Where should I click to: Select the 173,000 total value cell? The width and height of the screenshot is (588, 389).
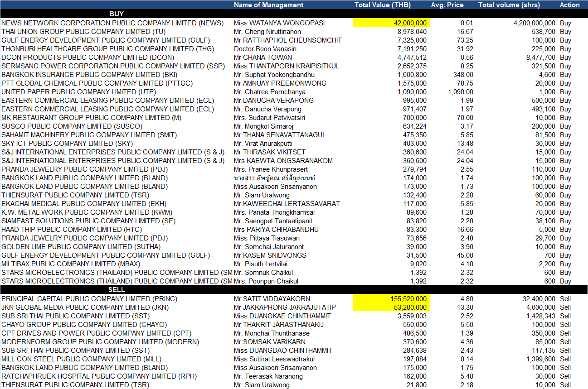pos(414,187)
